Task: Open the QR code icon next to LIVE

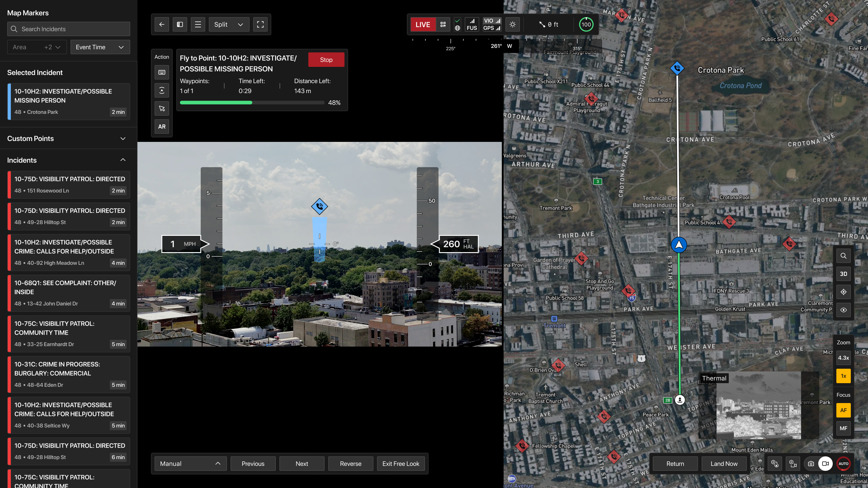Action: 443,24
